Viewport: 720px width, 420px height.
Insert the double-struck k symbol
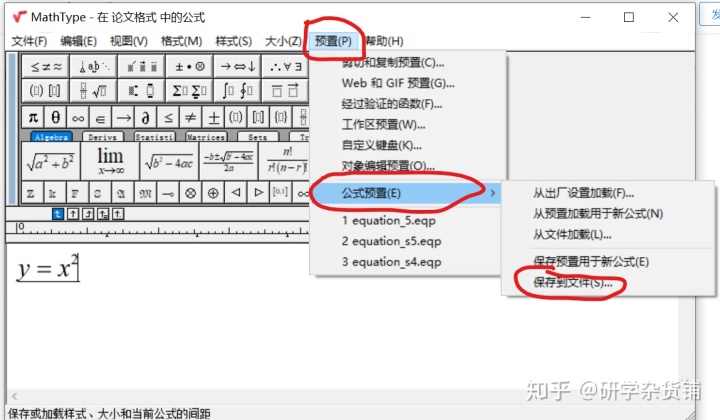[53, 193]
